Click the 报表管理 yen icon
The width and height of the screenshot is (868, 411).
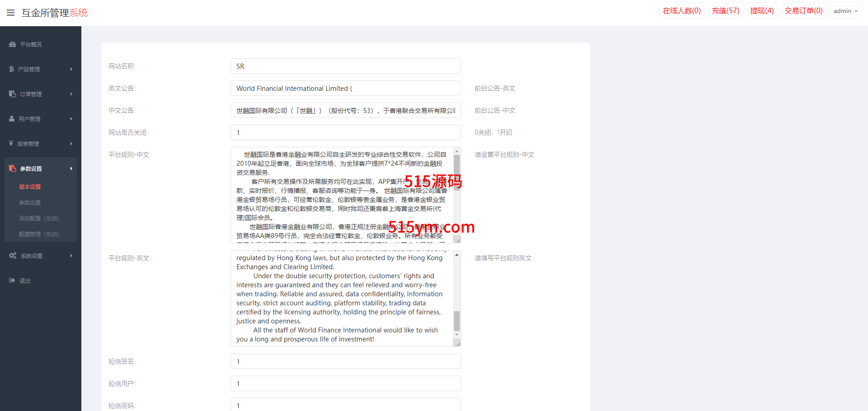tap(11, 144)
